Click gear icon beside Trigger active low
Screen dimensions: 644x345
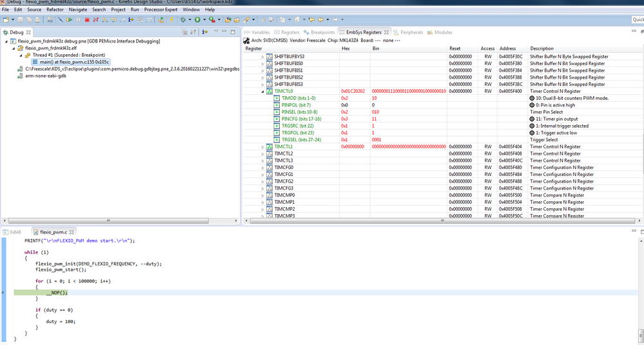[x=532, y=133]
